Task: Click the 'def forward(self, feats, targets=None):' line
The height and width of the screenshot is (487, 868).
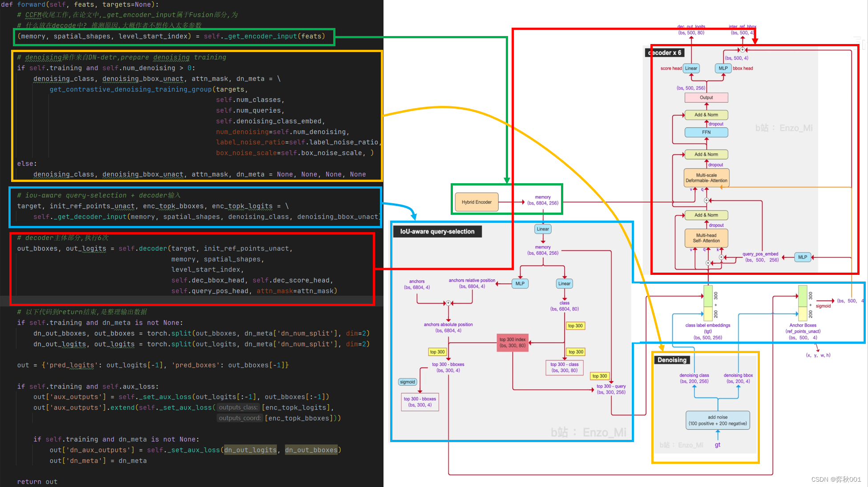Action: [80, 4]
